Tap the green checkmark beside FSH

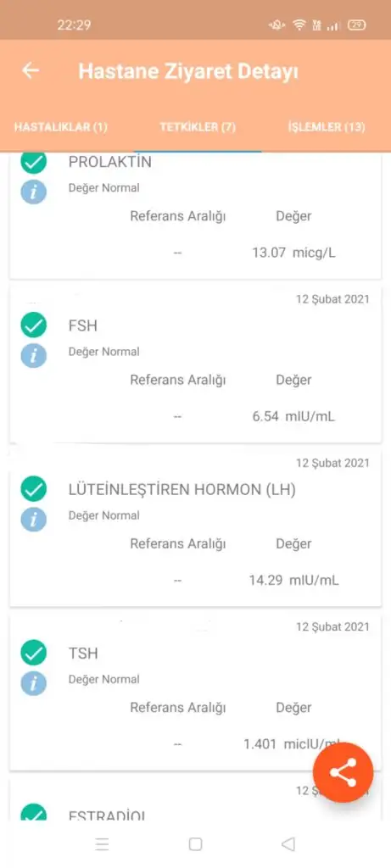pyautogui.click(x=34, y=325)
